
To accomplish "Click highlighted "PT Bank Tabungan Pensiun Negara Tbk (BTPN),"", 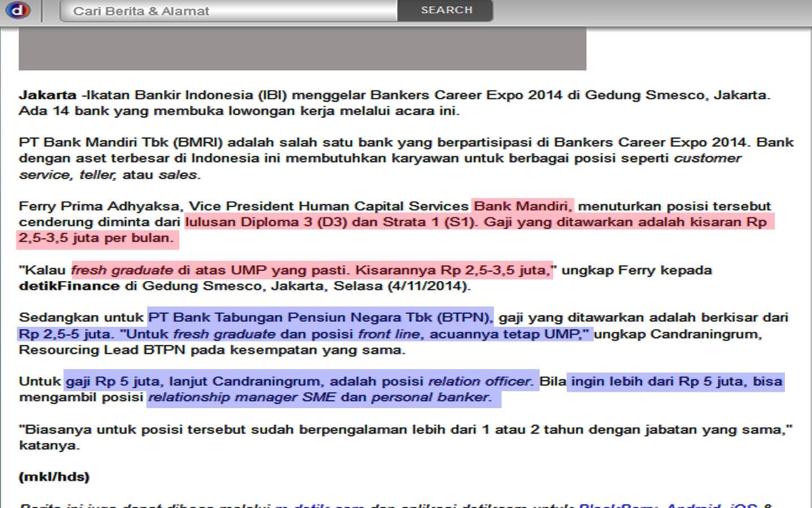I will (x=321, y=318).
